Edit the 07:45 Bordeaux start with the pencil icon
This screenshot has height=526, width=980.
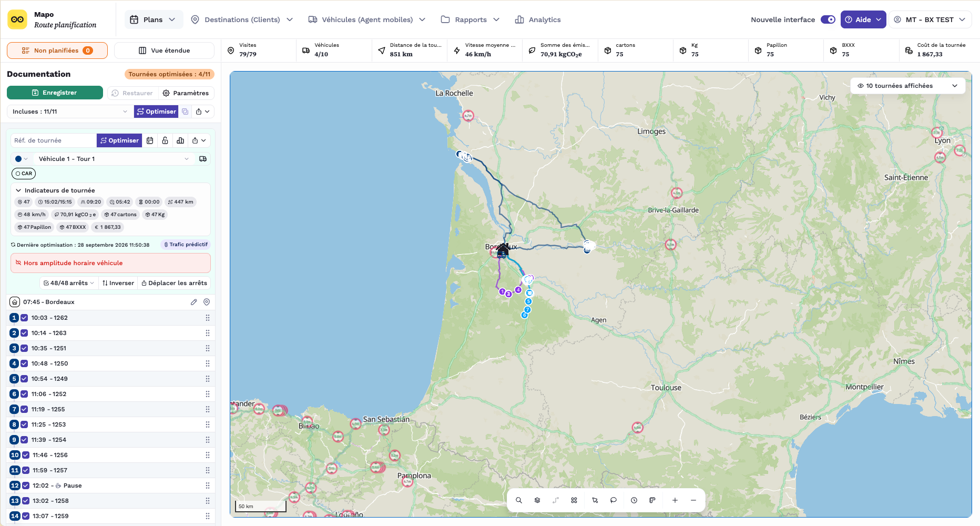tap(193, 302)
